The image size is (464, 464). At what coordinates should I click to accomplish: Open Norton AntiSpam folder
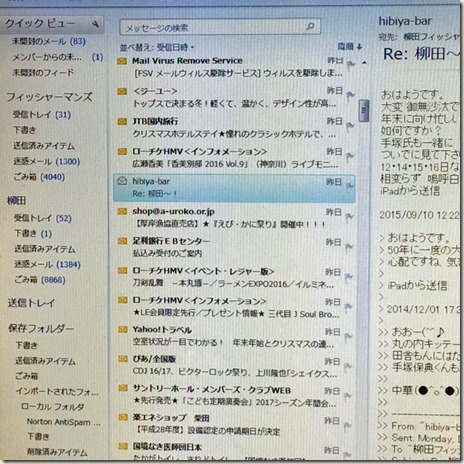coord(63,422)
